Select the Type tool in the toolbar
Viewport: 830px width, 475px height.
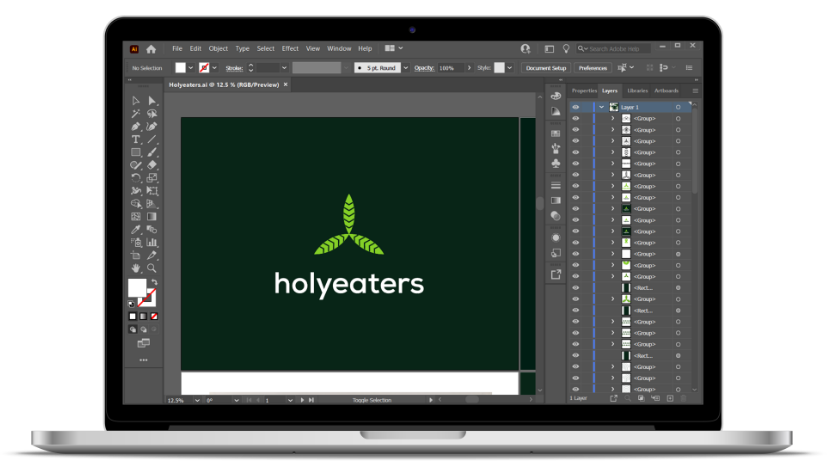pyautogui.click(x=135, y=139)
